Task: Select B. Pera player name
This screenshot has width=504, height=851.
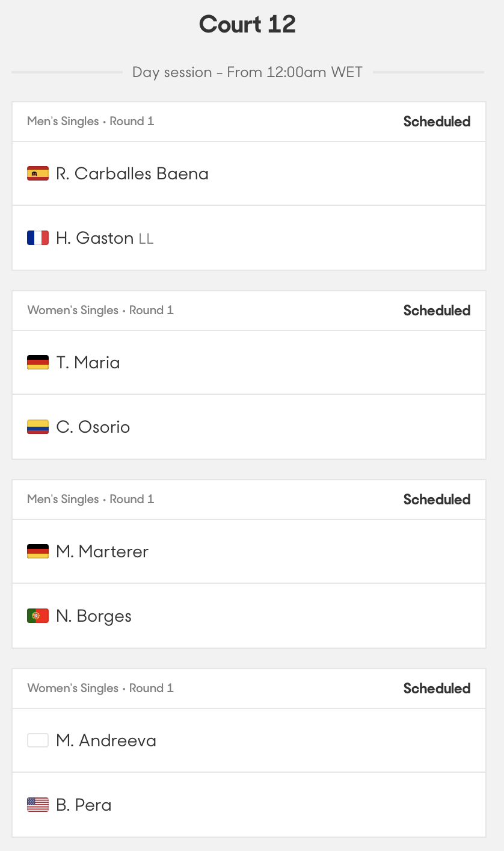Action: (x=84, y=805)
